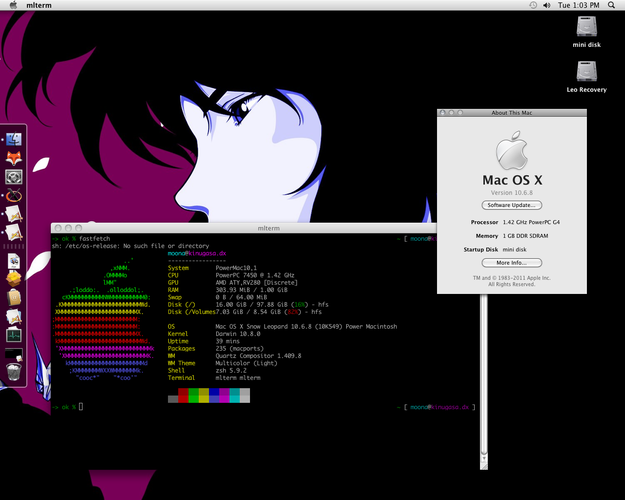Click '1.42 GHz PowerPC G4' processor text
This screenshot has height=500, width=625.
[531, 222]
